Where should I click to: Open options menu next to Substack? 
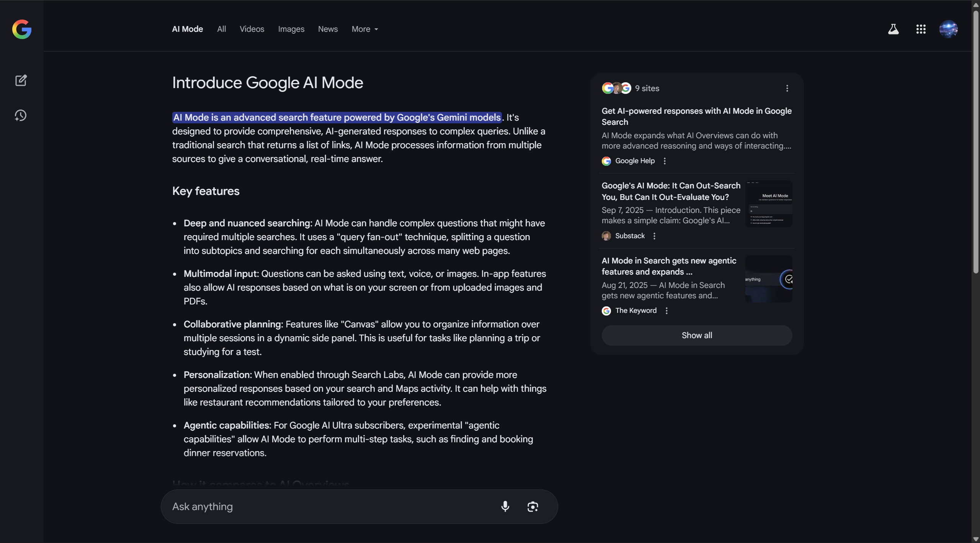[x=654, y=236]
